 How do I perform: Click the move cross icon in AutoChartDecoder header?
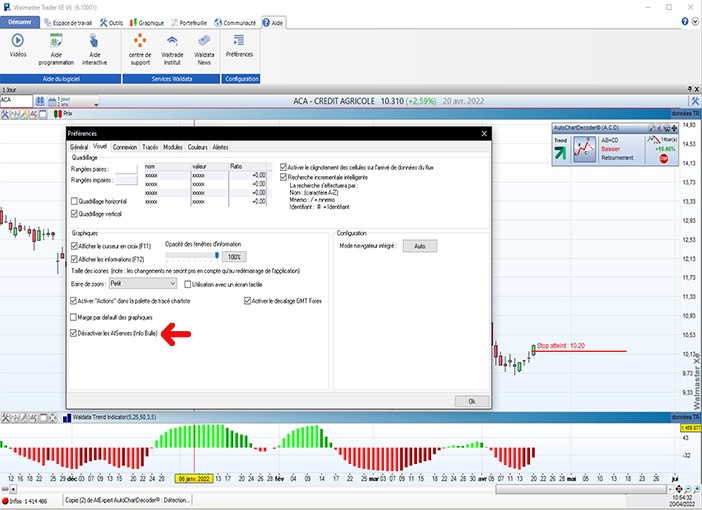point(674,128)
